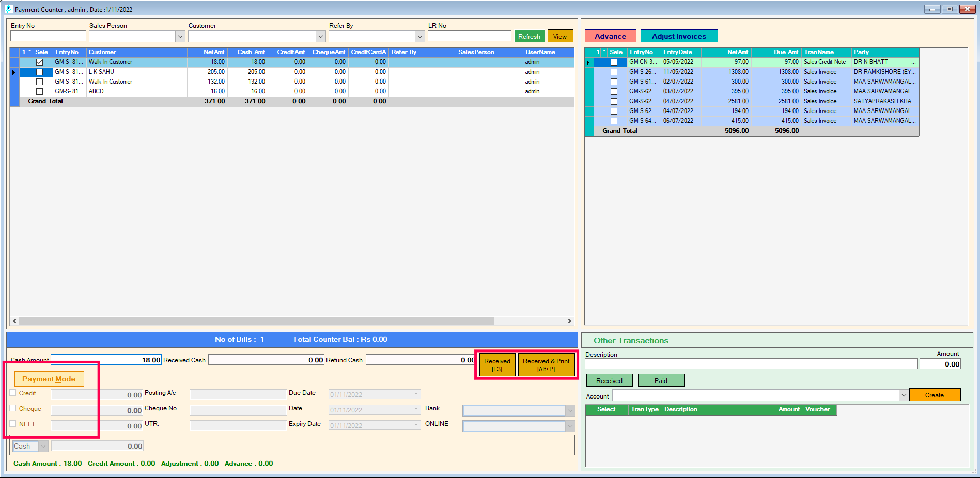Click the Voucher column header
Viewport: 980px width, 478px height.
(x=819, y=409)
